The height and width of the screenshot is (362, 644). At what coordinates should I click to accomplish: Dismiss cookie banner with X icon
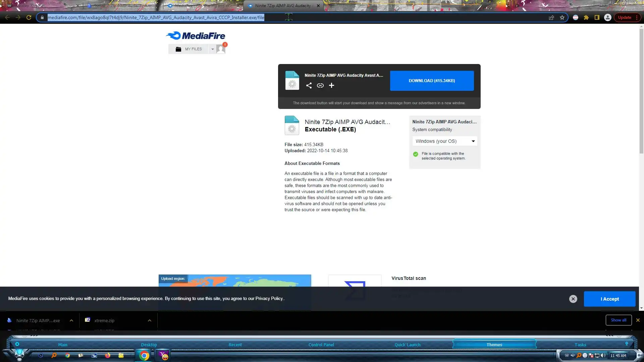click(x=573, y=299)
